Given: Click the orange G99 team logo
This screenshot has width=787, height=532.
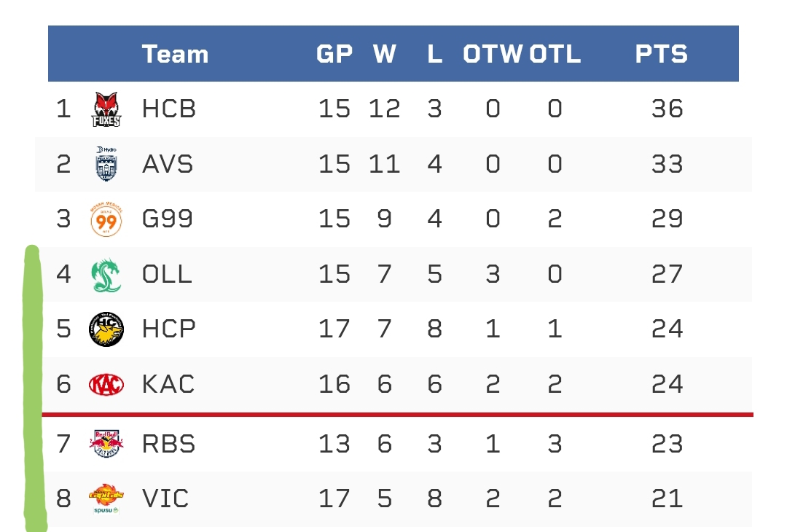Looking at the screenshot, I should 106,219.
